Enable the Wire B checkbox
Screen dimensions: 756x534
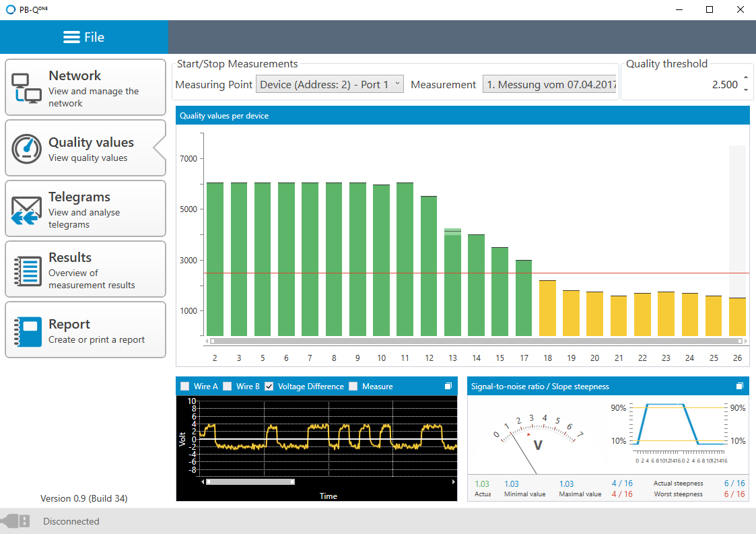point(228,387)
